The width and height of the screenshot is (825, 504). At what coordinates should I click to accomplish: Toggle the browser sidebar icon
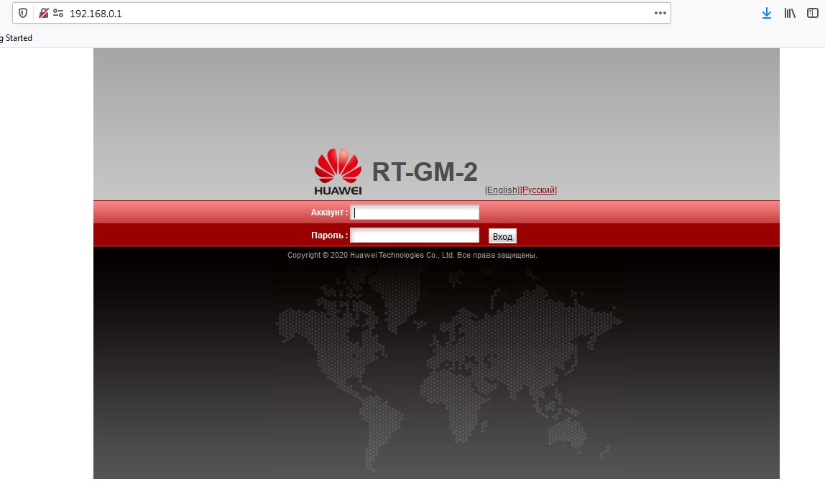pyautogui.click(x=812, y=13)
